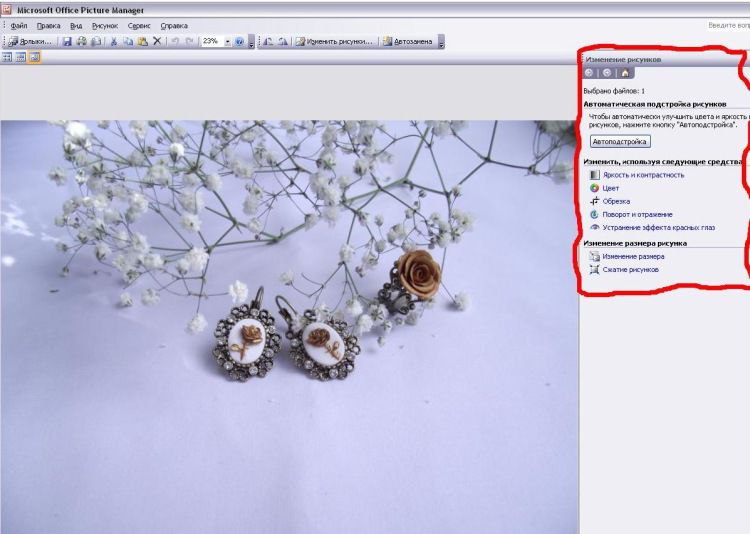The image size is (750, 534).
Task: Expand toolbar options after Автозамена
Action: 441,43
